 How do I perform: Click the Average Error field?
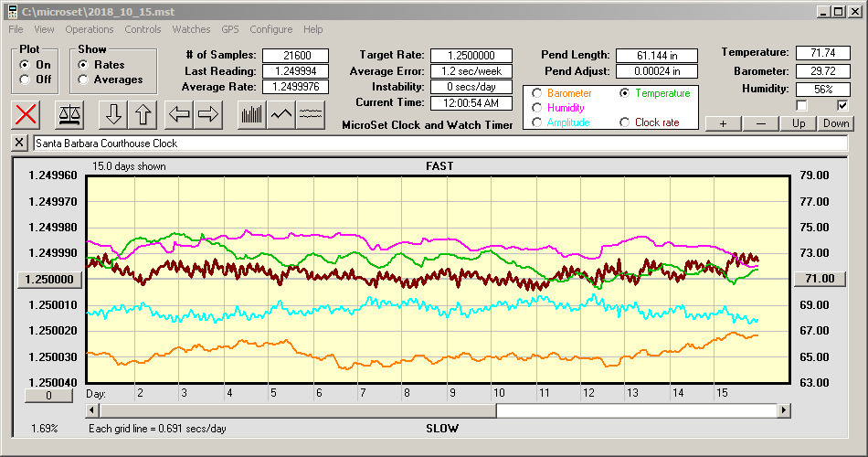pyautogui.click(x=471, y=71)
